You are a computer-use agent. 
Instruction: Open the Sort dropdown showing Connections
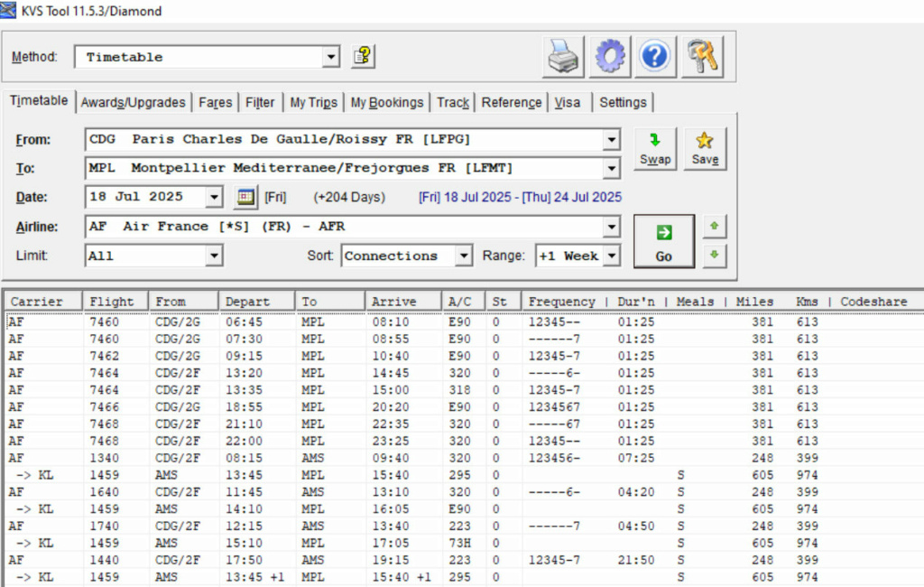465,256
